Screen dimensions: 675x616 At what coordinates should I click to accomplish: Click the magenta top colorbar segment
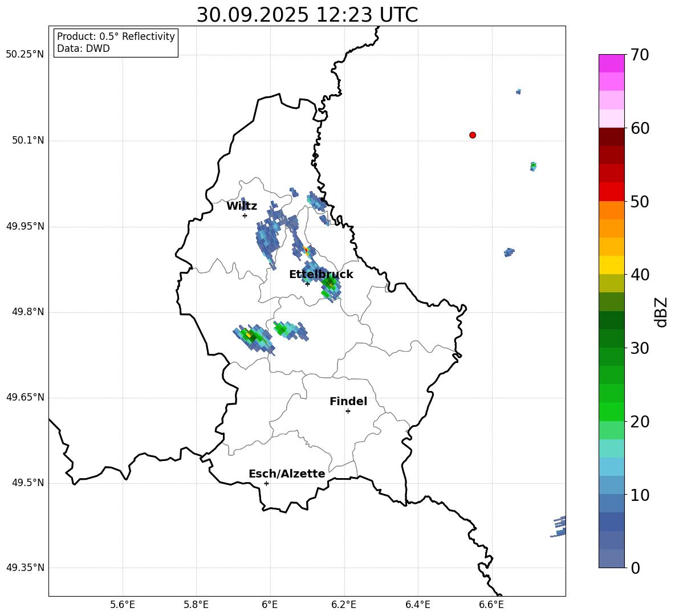tap(612, 63)
